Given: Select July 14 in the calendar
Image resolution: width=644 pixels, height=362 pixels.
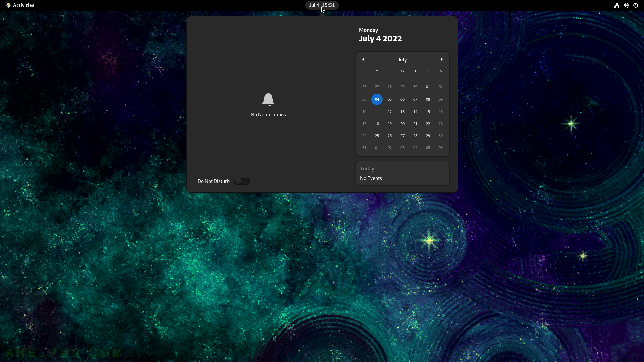Looking at the screenshot, I should (x=415, y=112).
